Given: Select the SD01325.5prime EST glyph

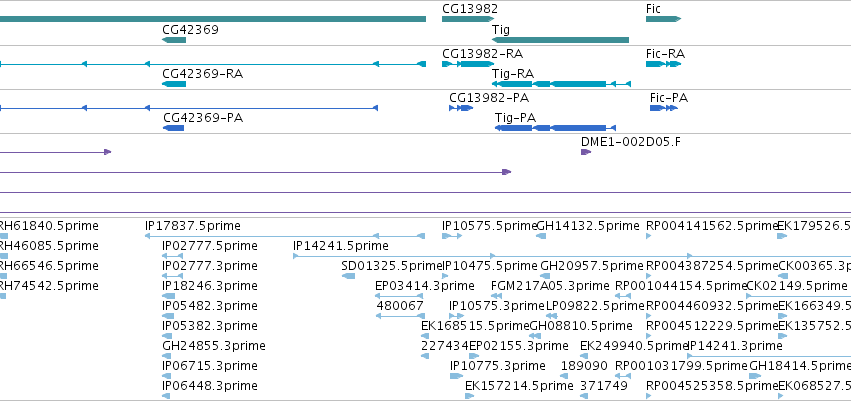Looking at the screenshot, I should (348, 276).
